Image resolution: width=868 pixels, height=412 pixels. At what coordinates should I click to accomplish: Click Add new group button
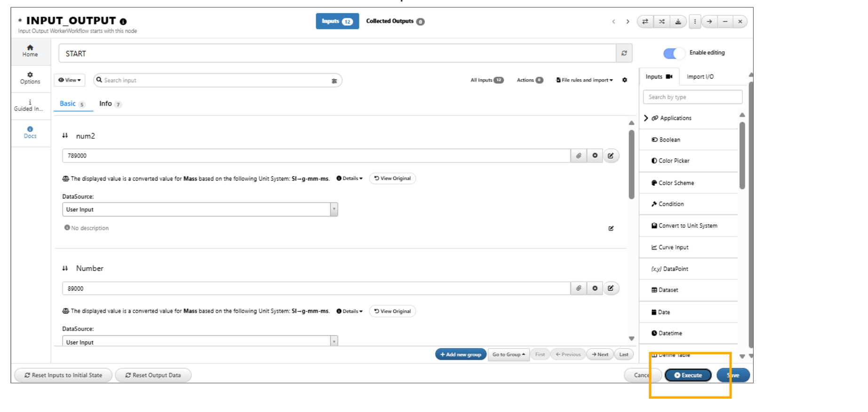pyautogui.click(x=461, y=355)
